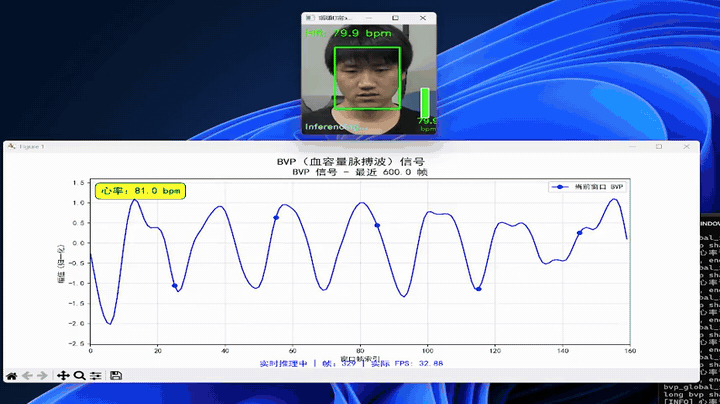The image size is (720, 404).
Task: Click the BVP signal plot title
Action: click(351, 162)
